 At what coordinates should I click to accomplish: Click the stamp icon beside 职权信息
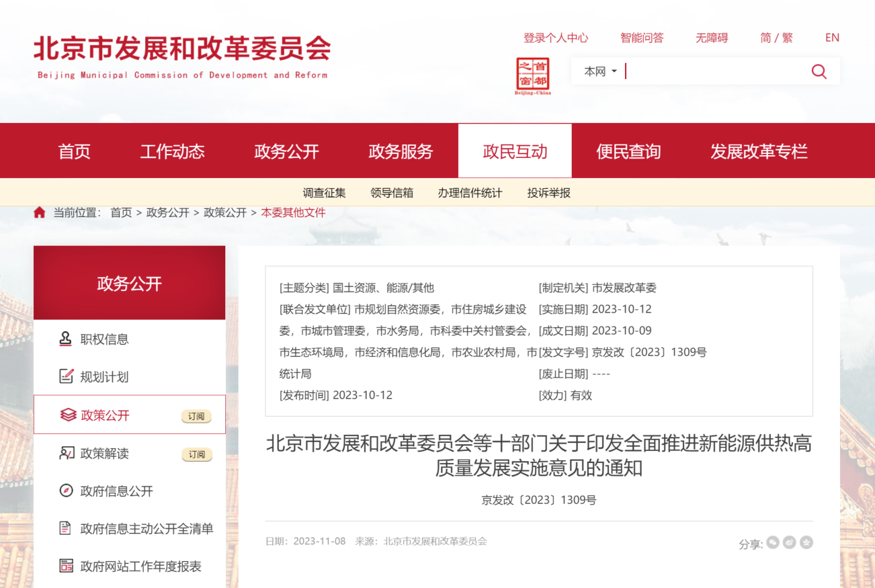[x=65, y=339]
